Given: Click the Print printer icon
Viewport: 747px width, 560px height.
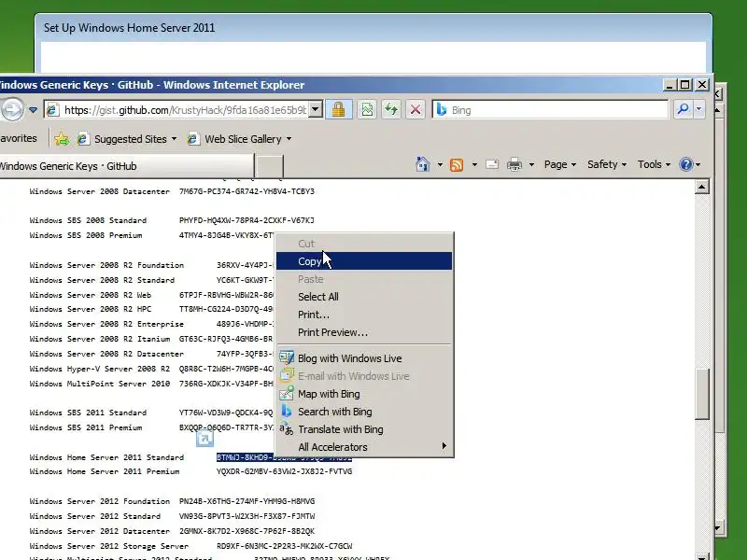Looking at the screenshot, I should coord(514,165).
